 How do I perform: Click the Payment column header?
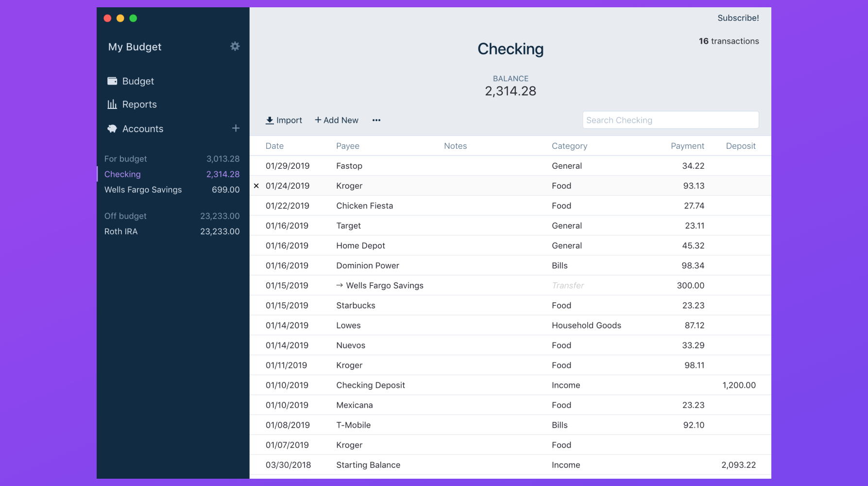coord(687,146)
